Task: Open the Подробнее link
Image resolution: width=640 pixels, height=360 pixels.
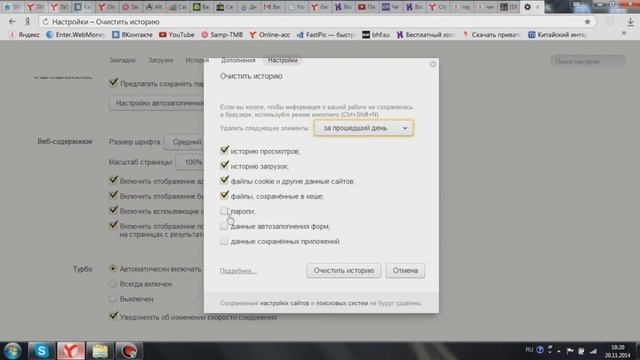Action: pos(238,271)
